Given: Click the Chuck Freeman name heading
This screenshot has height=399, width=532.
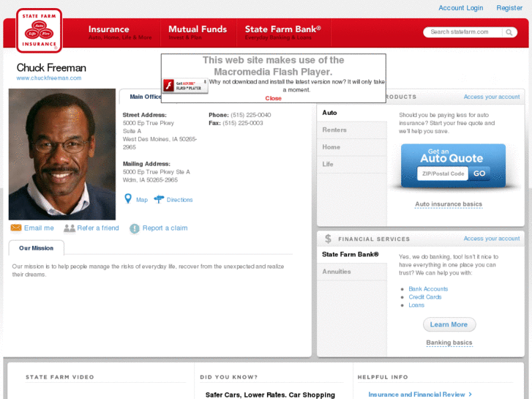Looking at the screenshot, I should [x=51, y=67].
